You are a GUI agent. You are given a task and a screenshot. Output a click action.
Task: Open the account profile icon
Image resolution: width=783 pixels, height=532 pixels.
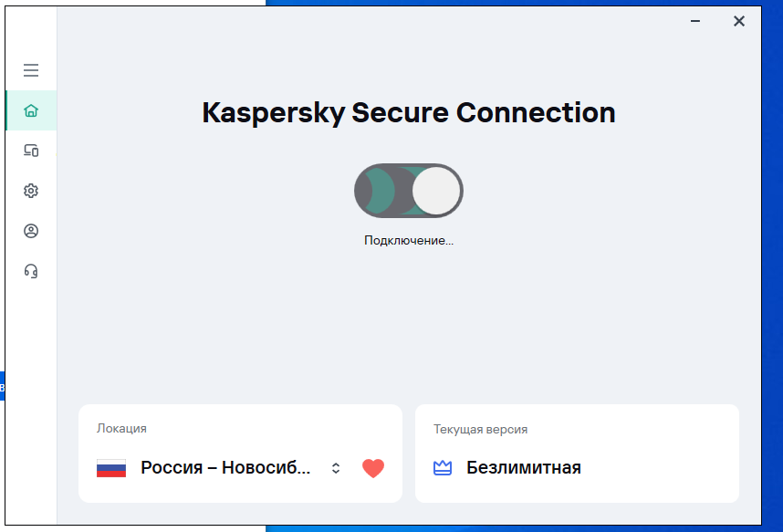point(31,231)
